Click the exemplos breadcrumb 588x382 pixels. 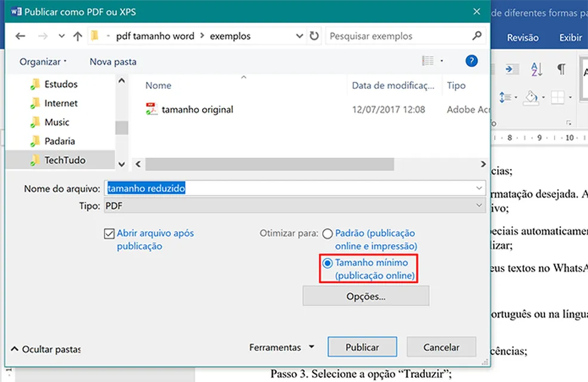click(x=230, y=36)
